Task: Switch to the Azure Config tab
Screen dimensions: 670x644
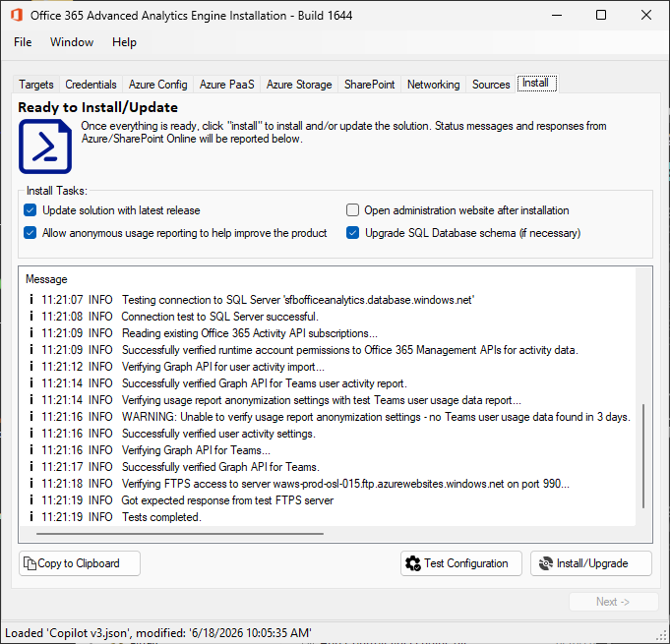Action: coord(158,85)
